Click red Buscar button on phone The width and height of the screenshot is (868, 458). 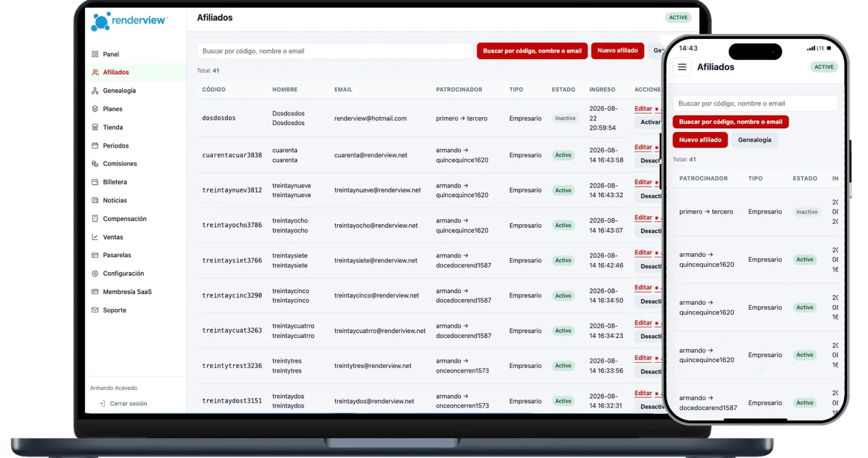(x=731, y=122)
